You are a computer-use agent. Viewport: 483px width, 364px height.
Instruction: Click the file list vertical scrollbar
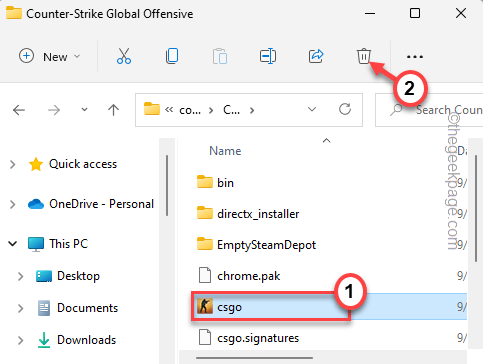pyautogui.click(x=476, y=208)
